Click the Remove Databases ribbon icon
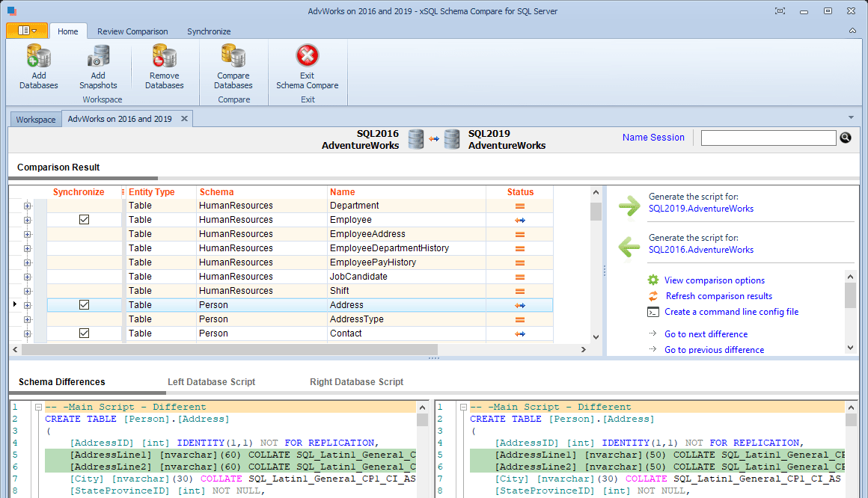 tap(165, 56)
